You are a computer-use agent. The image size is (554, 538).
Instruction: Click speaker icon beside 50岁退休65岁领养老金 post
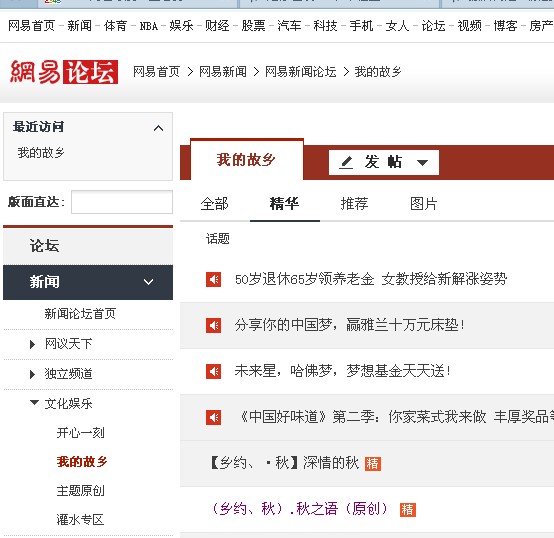pyautogui.click(x=213, y=279)
